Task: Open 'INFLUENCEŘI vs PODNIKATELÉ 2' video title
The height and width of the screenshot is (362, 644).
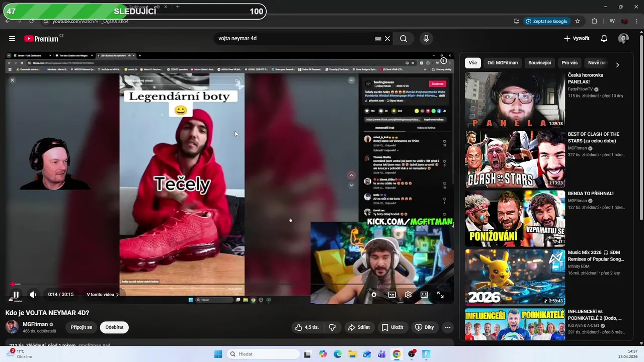Action: [x=595, y=315]
